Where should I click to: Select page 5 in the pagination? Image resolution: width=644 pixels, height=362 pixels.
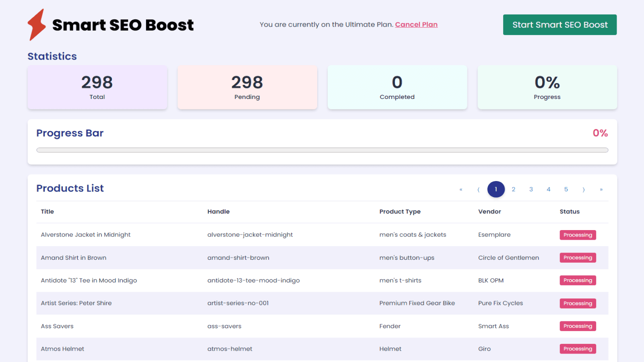point(566,189)
